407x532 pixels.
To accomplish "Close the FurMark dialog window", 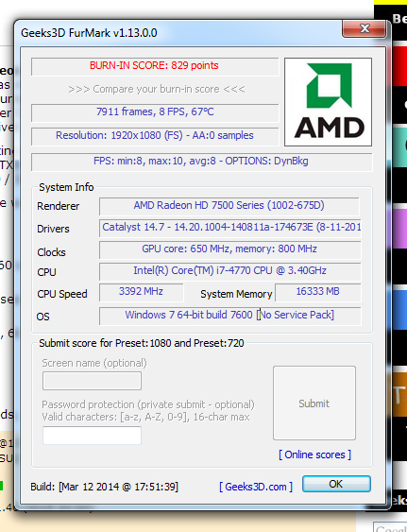I will 364,28.
